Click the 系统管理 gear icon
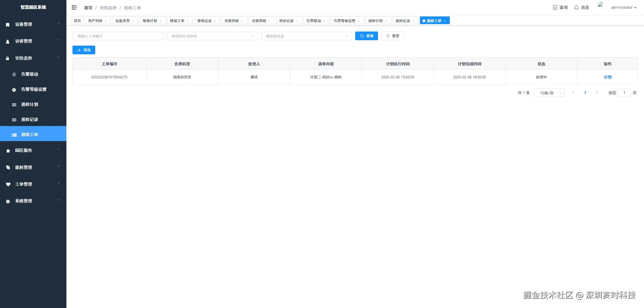 [8, 201]
